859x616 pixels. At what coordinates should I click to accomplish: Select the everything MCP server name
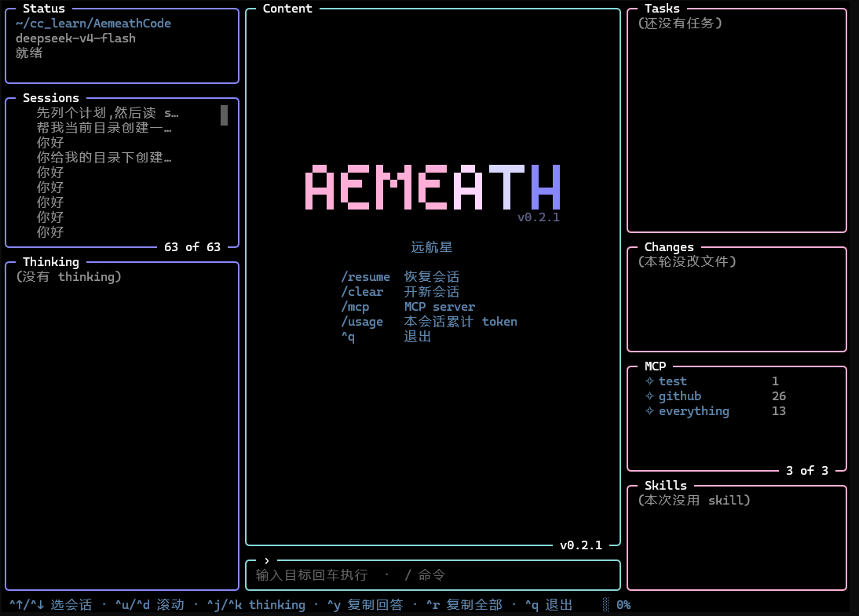694,410
